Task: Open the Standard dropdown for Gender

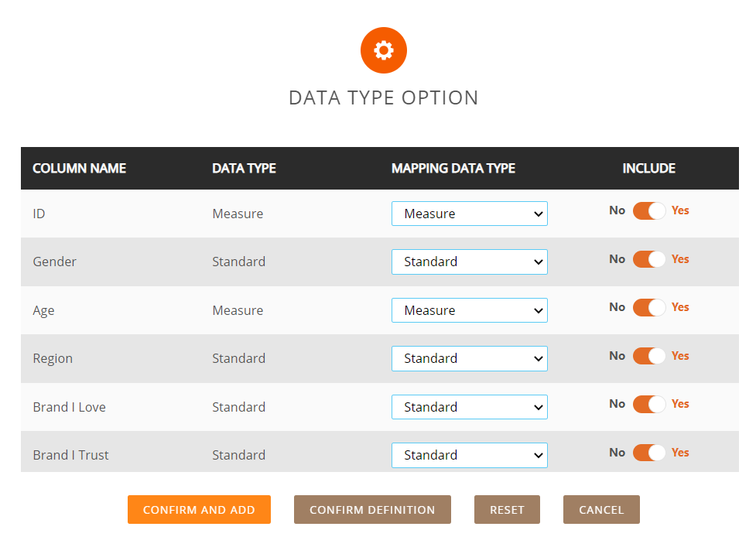Action: [x=469, y=262]
